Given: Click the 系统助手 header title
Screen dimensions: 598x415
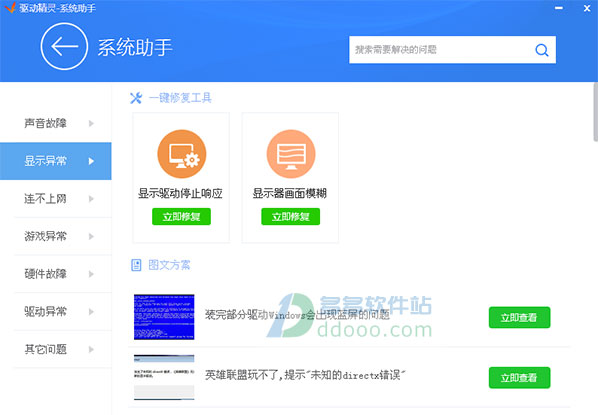Looking at the screenshot, I should click(135, 47).
